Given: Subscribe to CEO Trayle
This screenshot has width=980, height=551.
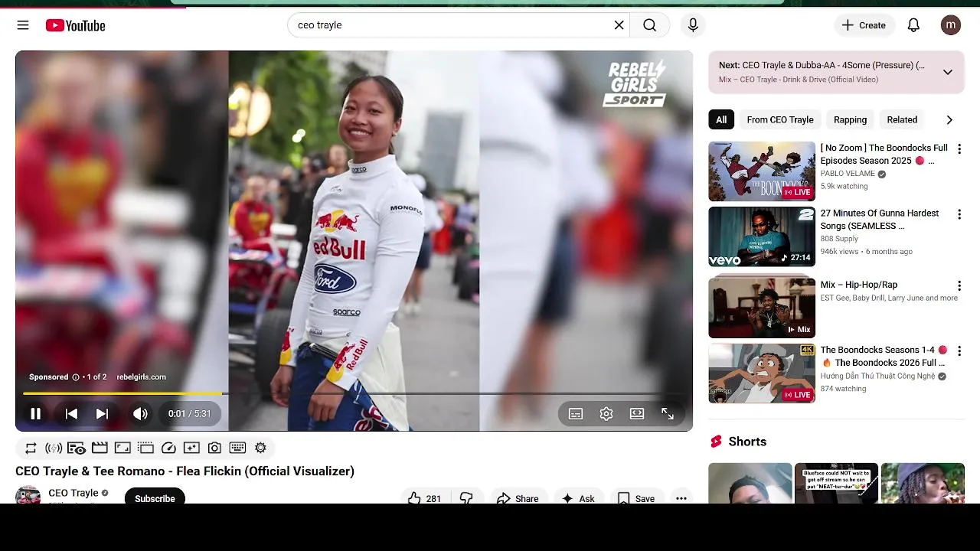Looking at the screenshot, I should 155,497.
